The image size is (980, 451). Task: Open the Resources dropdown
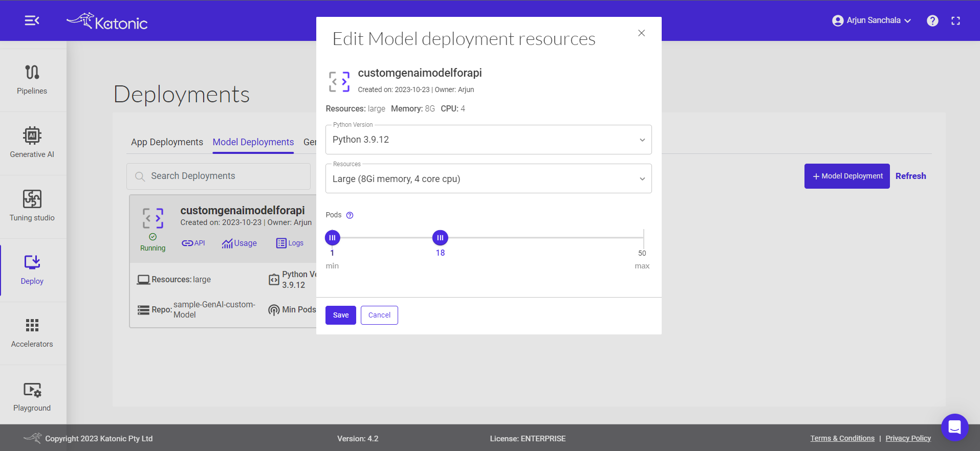(489, 178)
